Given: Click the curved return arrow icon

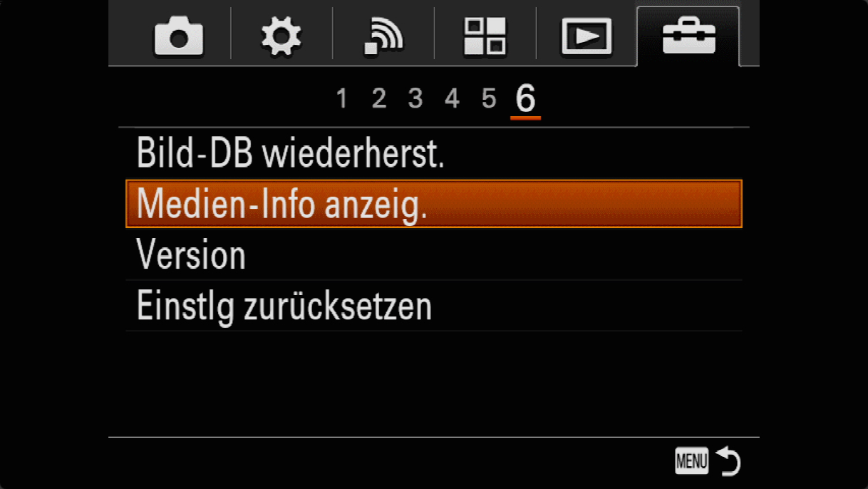Looking at the screenshot, I should tap(729, 461).
